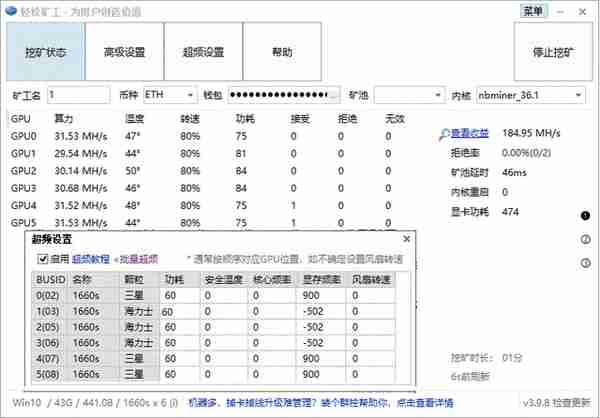This screenshot has height=418, width=600.
Task: Click the -502 memory cell for BUSID 2(05)
Action: click(321, 327)
